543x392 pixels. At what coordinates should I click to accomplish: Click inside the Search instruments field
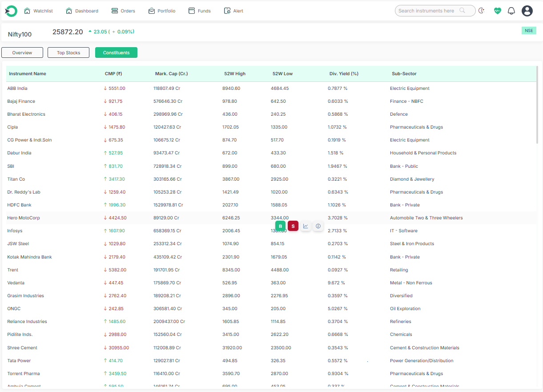coord(426,11)
